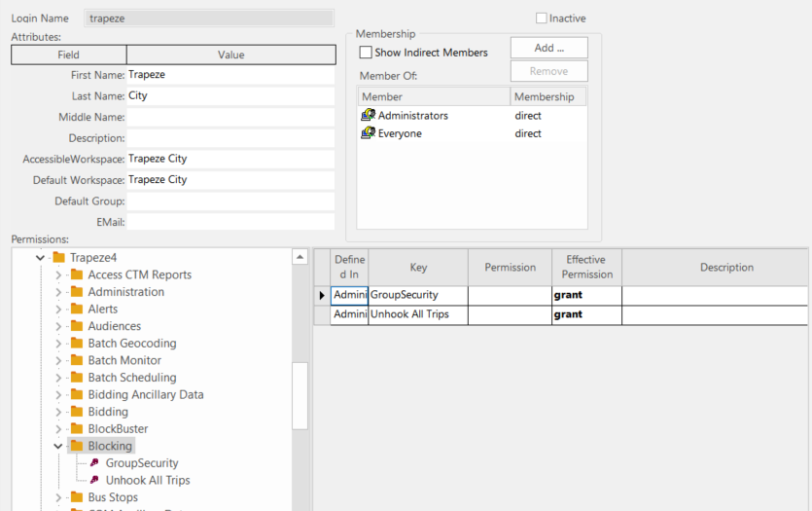Expand the Access CTM Reports node
Screen dimensions: 812x511
(58, 274)
